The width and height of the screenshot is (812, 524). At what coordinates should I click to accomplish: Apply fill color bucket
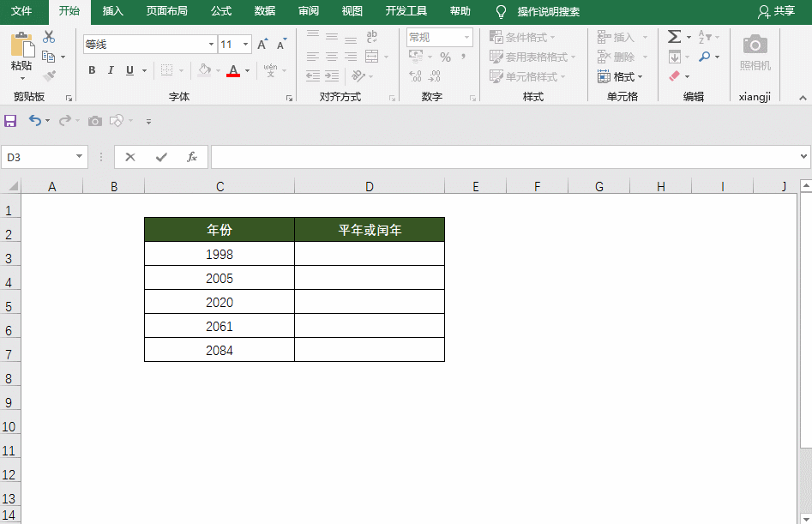click(205, 70)
